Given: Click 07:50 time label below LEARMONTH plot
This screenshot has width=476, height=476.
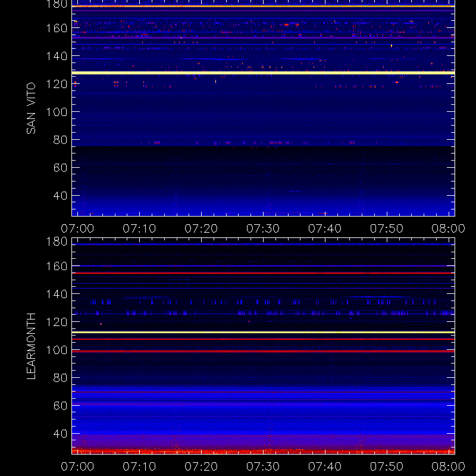Looking at the screenshot, I should 386,466.
